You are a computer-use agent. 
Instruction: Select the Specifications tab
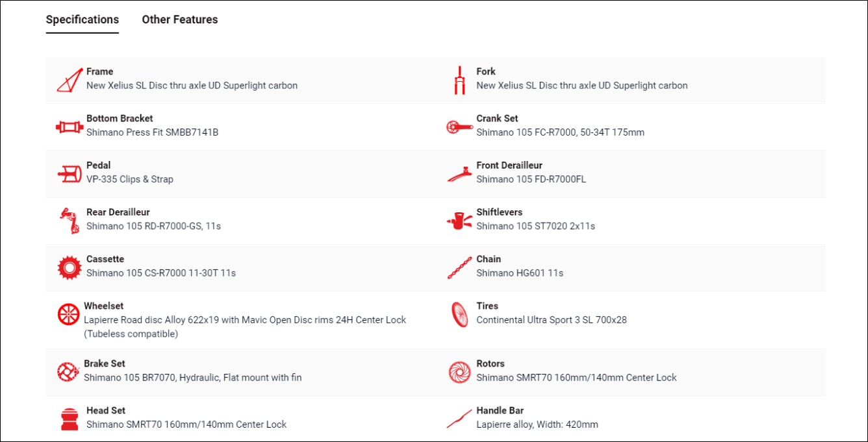(83, 19)
